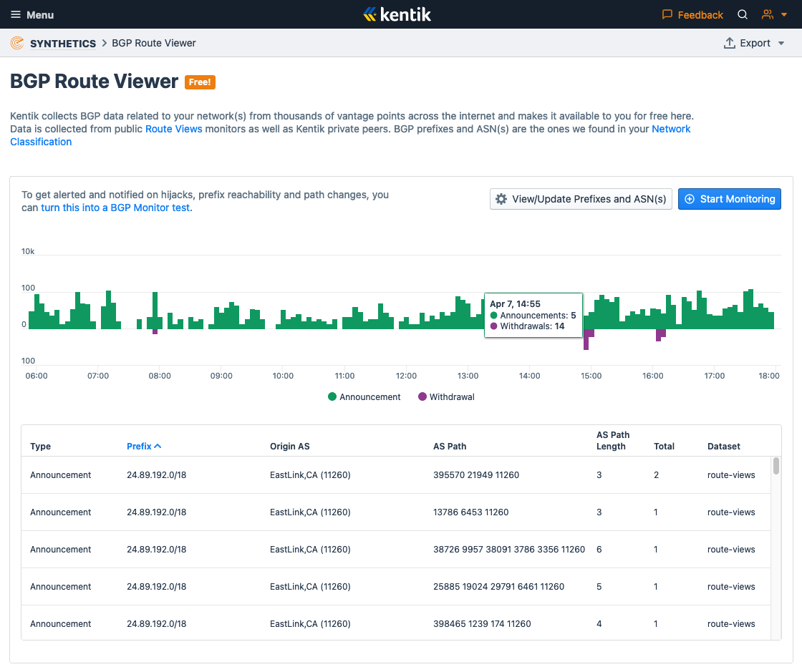Open search with the magnifier icon

point(743,14)
